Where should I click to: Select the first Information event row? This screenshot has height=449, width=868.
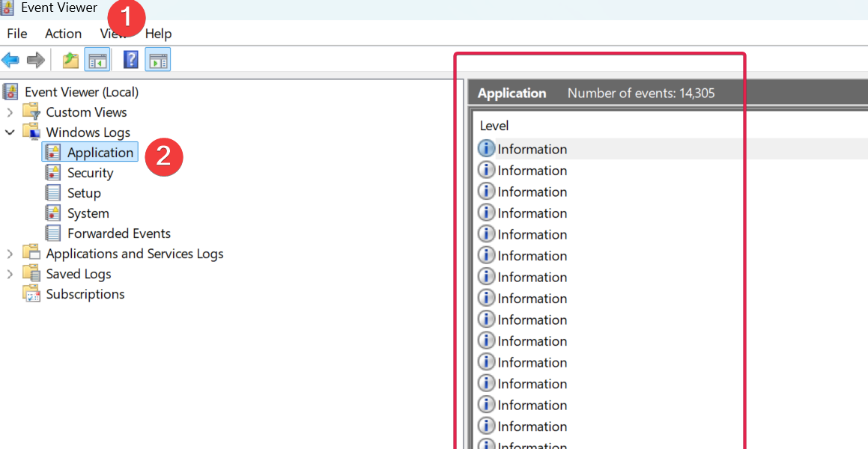click(532, 149)
